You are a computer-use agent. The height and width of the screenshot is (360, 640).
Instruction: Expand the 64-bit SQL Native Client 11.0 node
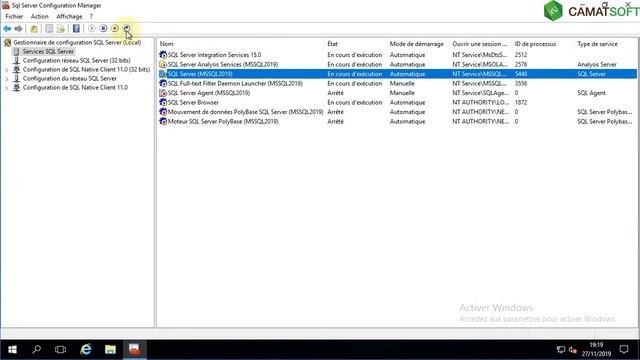pos(7,88)
